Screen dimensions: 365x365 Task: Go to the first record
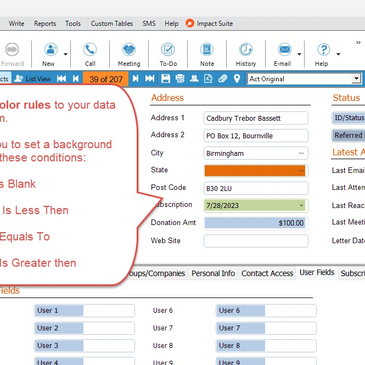pyautogui.click(x=61, y=79)
